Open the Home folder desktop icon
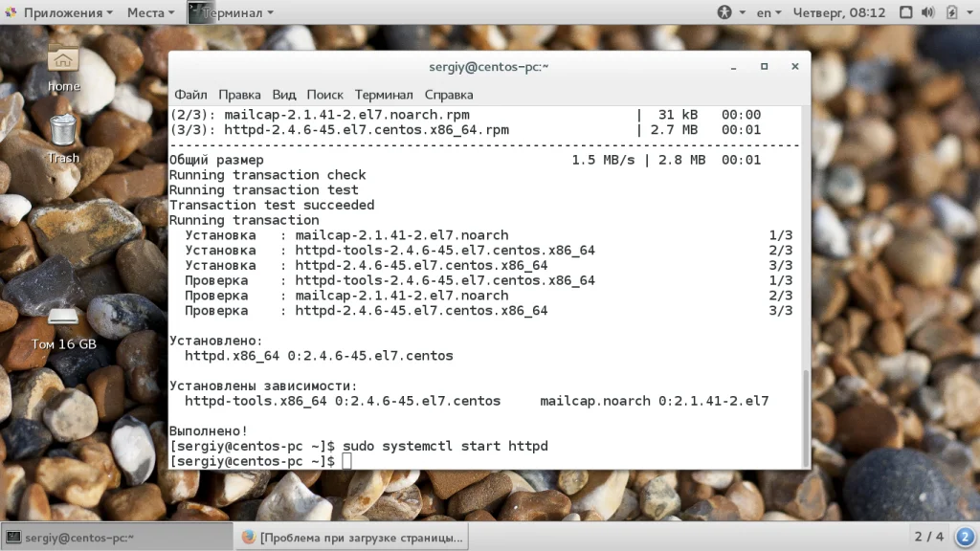 (x=63, y=68)
